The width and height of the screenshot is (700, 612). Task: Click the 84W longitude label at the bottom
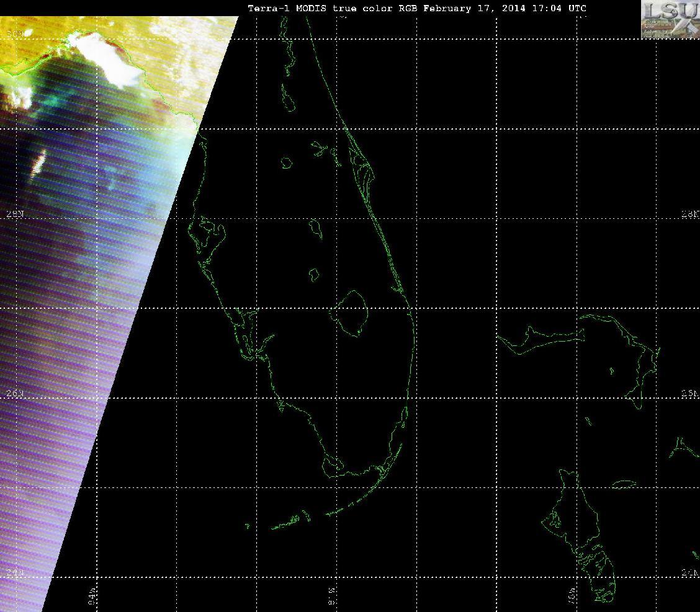(x=92, y=596)
